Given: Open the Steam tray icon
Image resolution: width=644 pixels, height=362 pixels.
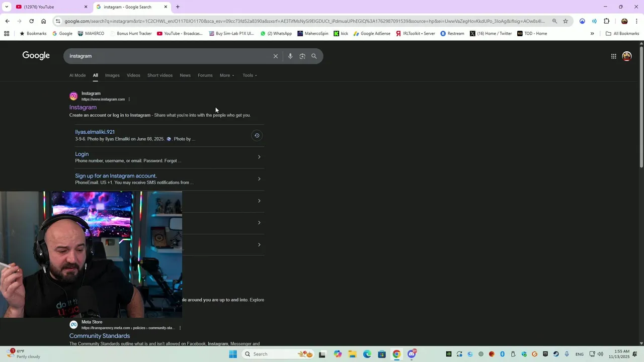Looking at the screenshot, I should click(556, 354).
